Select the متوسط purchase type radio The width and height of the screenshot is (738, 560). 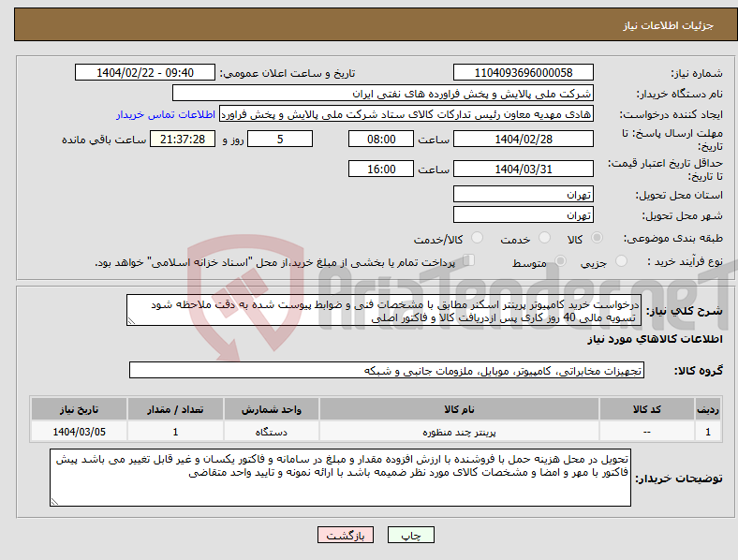pyautogui.click(x=560, y=260)
